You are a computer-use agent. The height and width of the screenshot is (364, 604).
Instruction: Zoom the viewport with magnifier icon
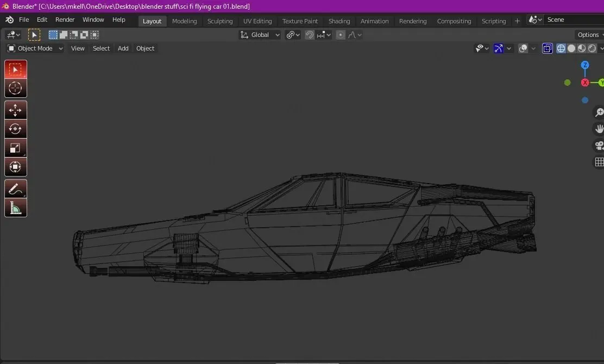point(599,112)
